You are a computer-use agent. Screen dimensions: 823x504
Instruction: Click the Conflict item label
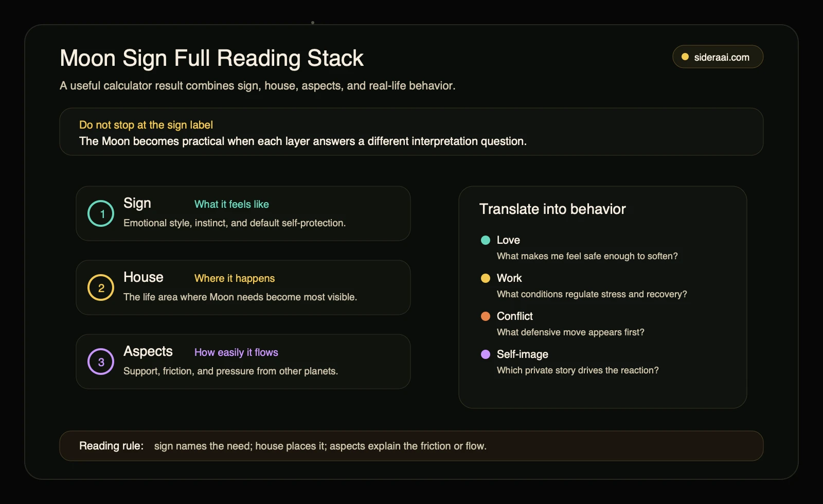coord(515,316)
